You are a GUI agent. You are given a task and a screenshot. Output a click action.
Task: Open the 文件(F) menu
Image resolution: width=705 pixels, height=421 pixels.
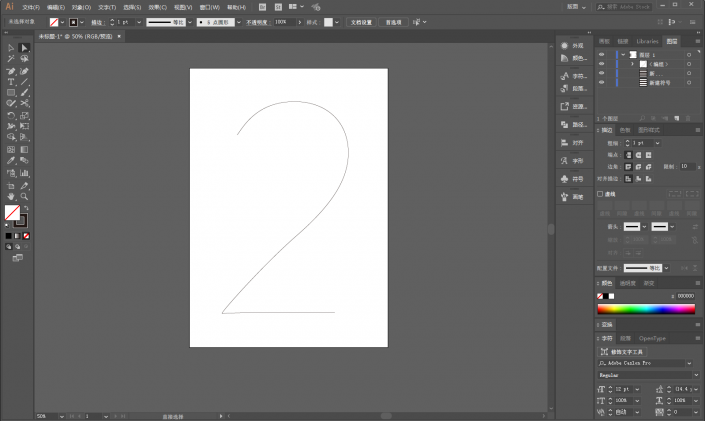point(31,7)
